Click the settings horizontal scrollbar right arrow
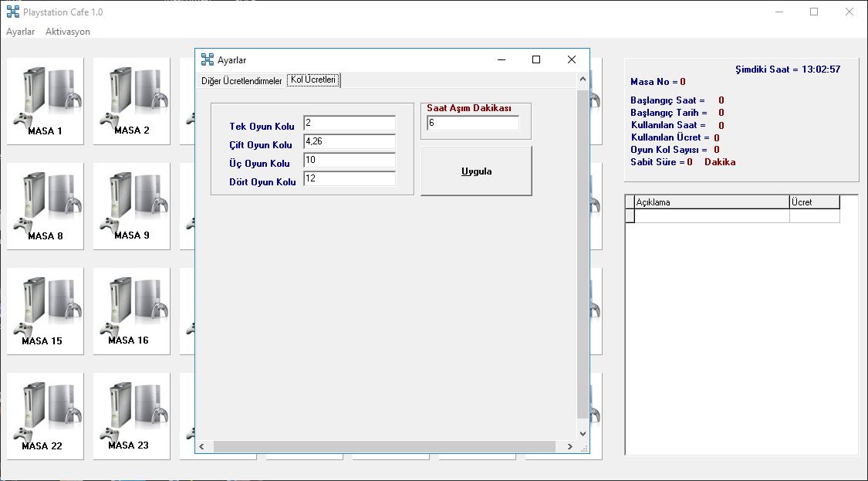868x481 pixels. [x=569, y=446]
